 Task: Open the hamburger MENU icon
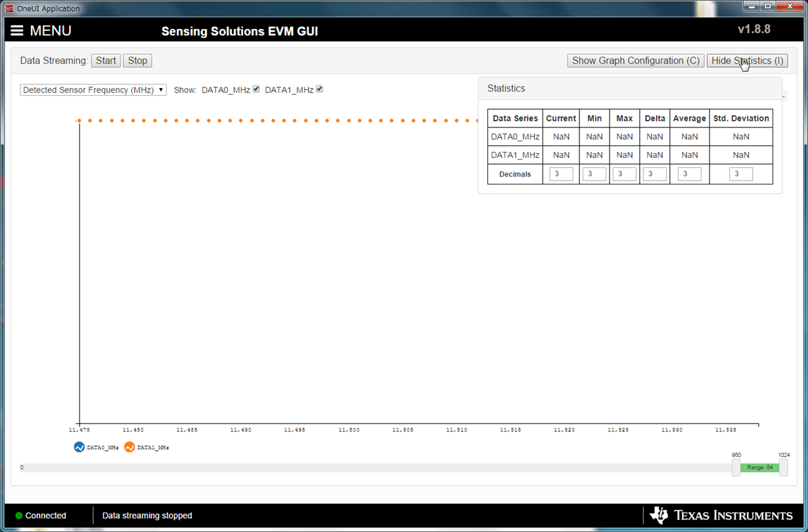[17, 31]
